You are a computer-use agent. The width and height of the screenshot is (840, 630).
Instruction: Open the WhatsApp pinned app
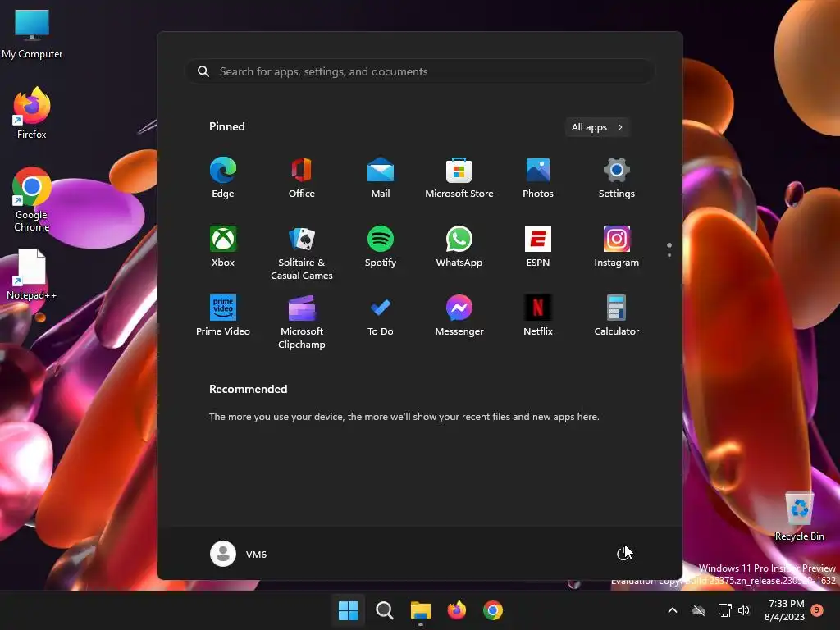point(459,246)
